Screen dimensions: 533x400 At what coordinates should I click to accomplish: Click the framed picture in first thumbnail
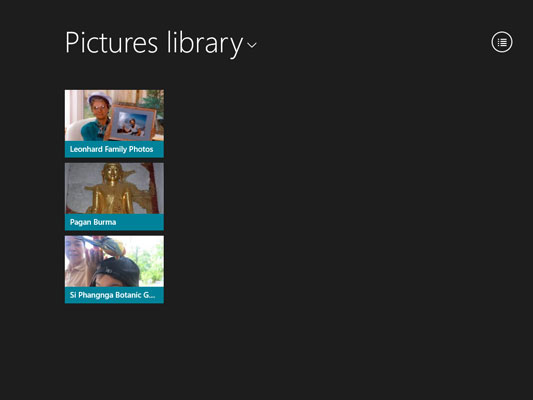point(132,123)
